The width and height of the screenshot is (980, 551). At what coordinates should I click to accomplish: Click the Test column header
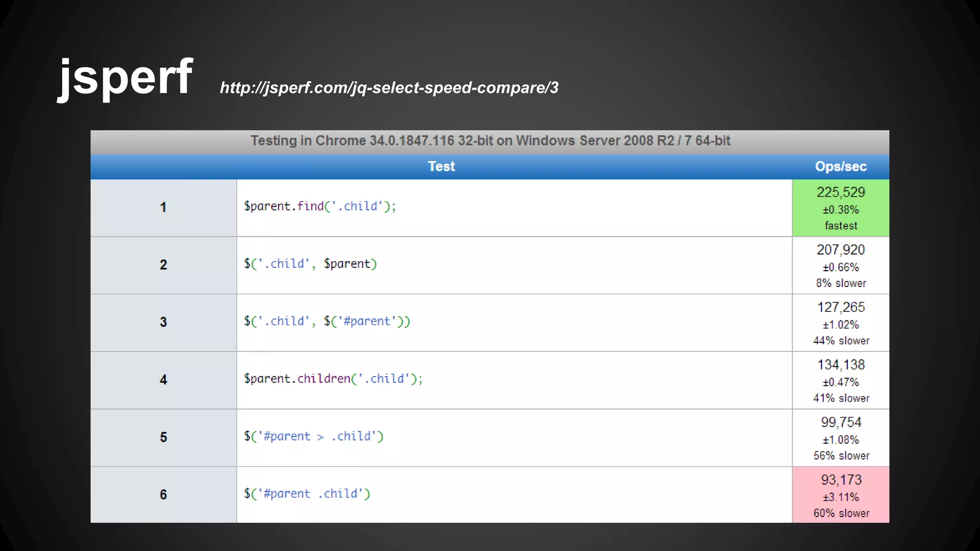click(441, 166)
